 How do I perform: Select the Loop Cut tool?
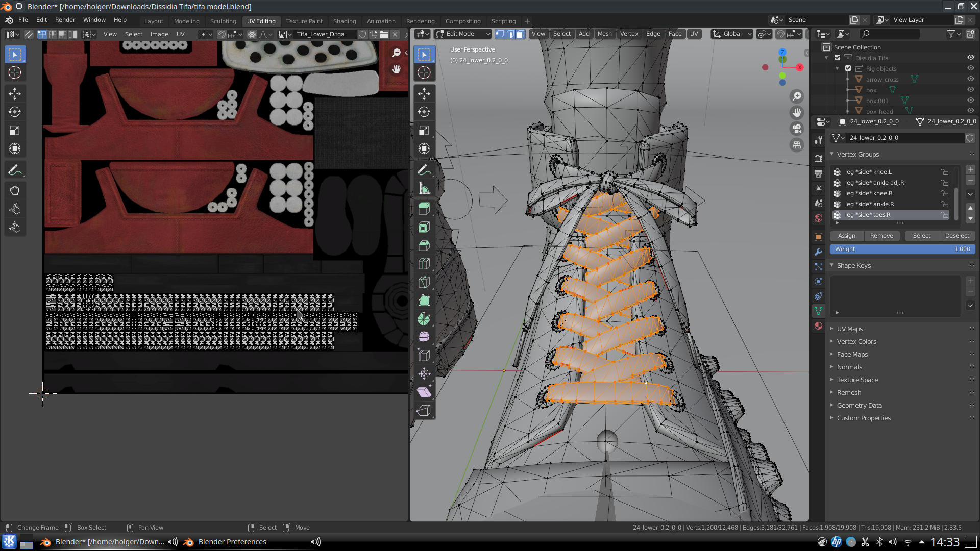(424, 264)
